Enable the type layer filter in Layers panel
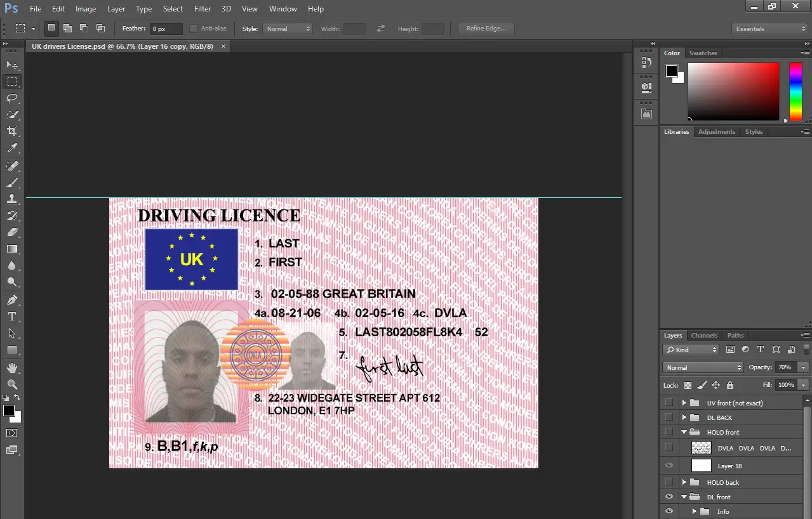The image size is (812, 519). click(760, 349)
